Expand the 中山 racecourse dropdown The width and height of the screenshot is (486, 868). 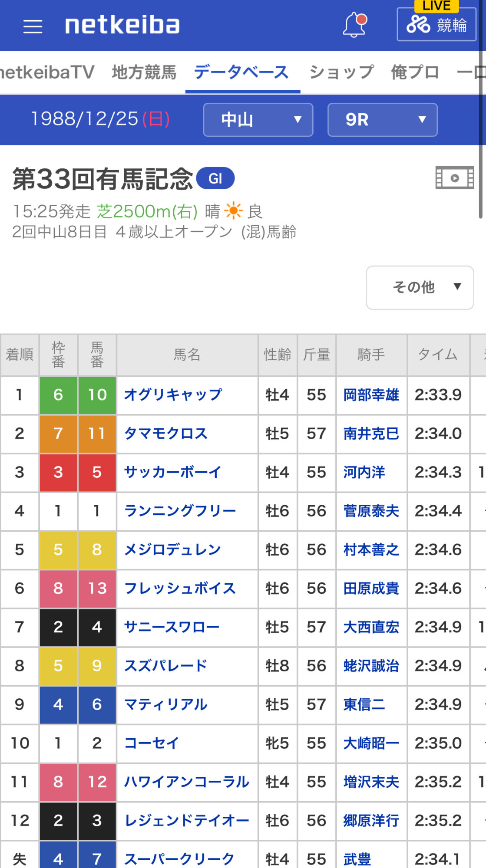[258, 120]
